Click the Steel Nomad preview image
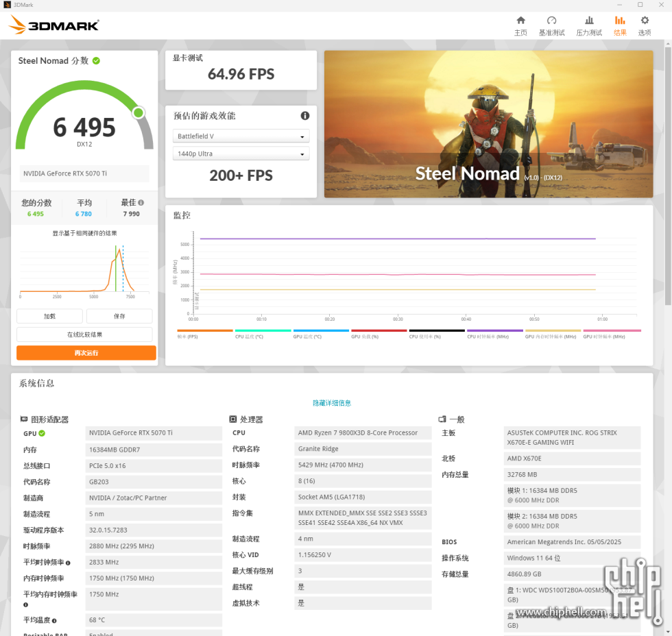 pos(488,124)
